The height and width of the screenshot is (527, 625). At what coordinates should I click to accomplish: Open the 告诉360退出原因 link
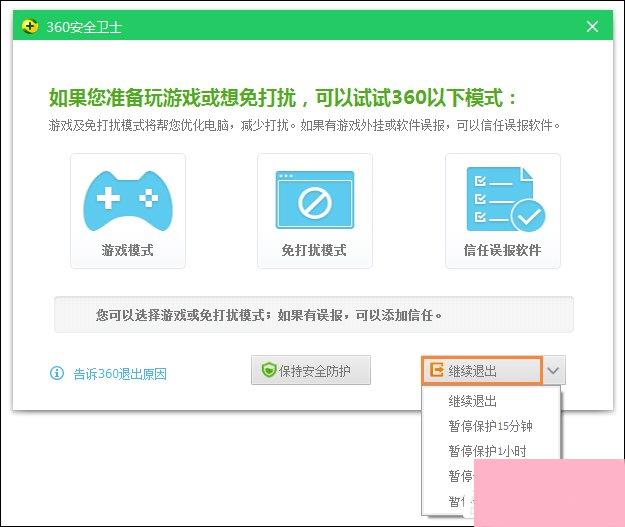click(x=120, y=374)
